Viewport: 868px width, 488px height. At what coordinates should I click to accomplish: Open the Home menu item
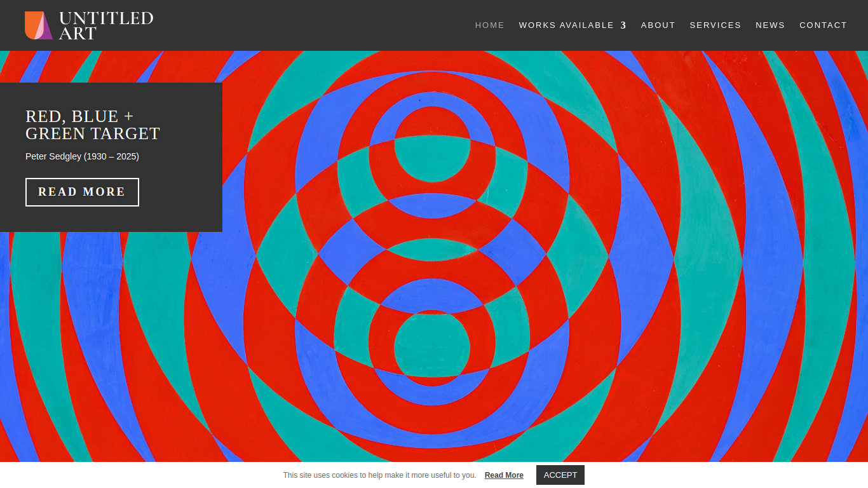click(490, 25)
